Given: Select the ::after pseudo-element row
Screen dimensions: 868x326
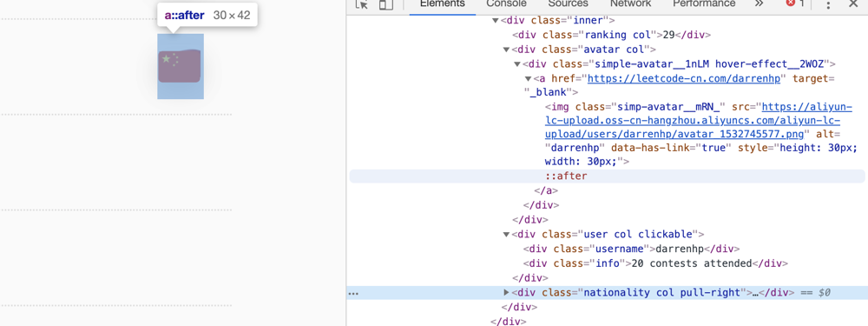Looking at the screenshot, I should pyautogui.click(x=608, y=176).
